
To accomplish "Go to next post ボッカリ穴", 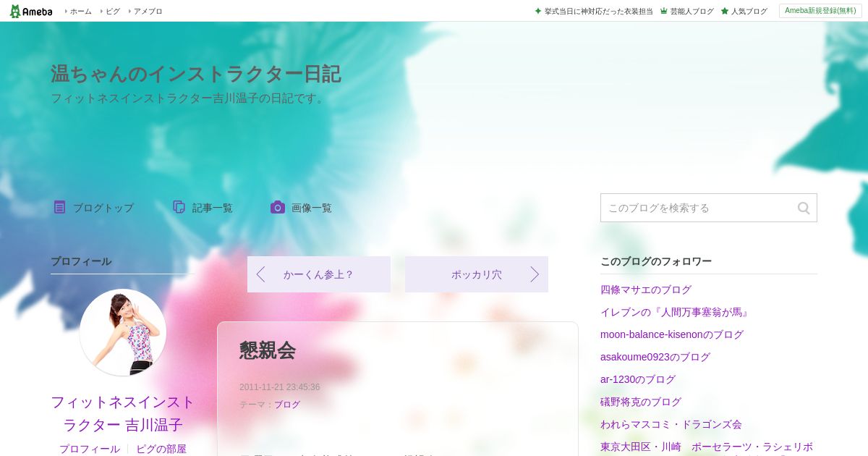I will [x=477, y=274].
